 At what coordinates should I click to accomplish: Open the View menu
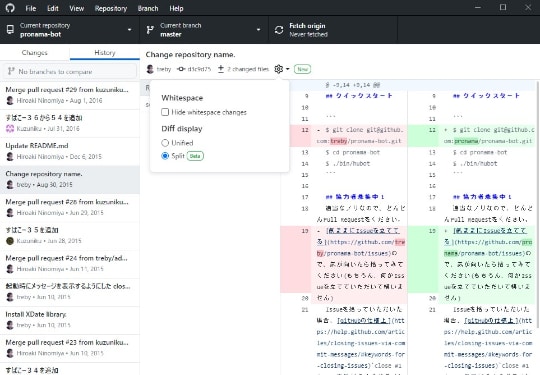click(x=76, y=8)
